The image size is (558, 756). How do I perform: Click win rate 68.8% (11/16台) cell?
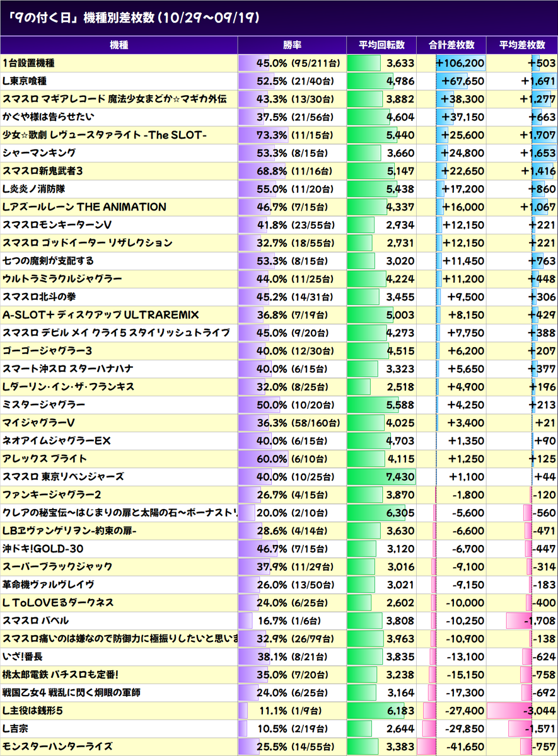click(292, 171)
